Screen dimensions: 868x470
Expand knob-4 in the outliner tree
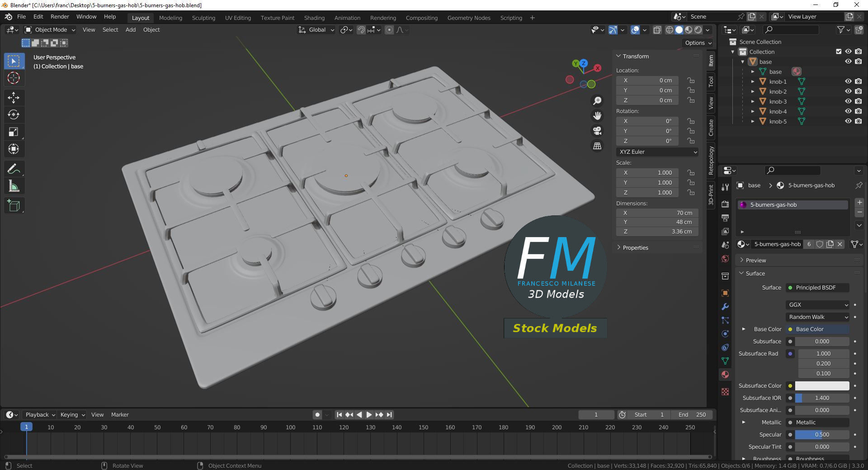(x=753, y=111)
